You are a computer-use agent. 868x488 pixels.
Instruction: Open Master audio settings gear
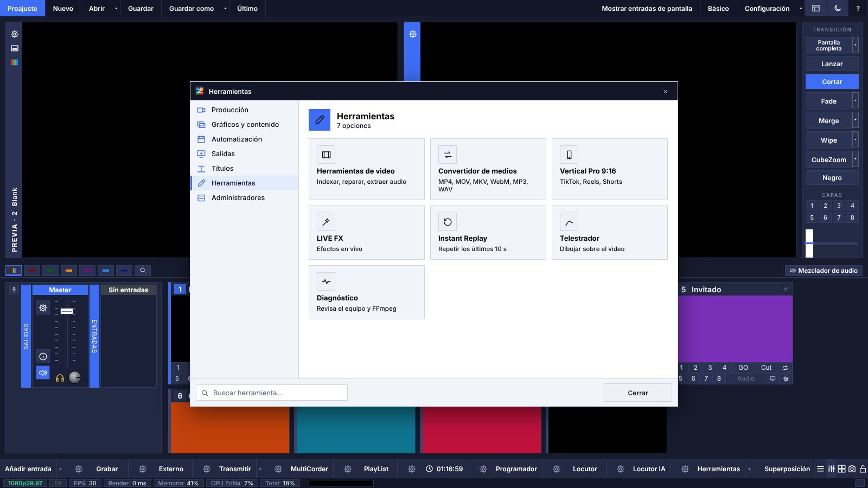coord(43,307)
